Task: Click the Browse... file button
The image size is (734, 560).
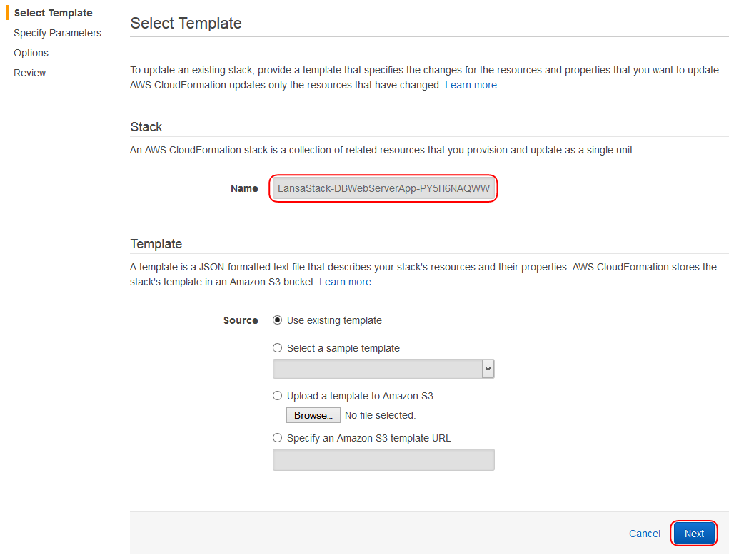Action: (313, 415)
